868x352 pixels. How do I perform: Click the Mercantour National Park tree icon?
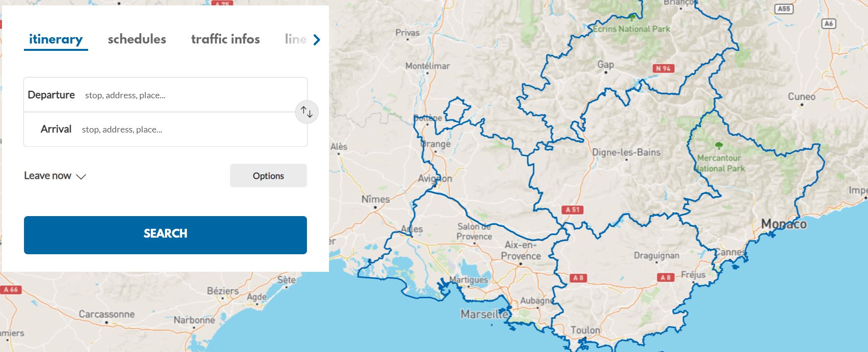pyautogui.click(x=719, y=145)
